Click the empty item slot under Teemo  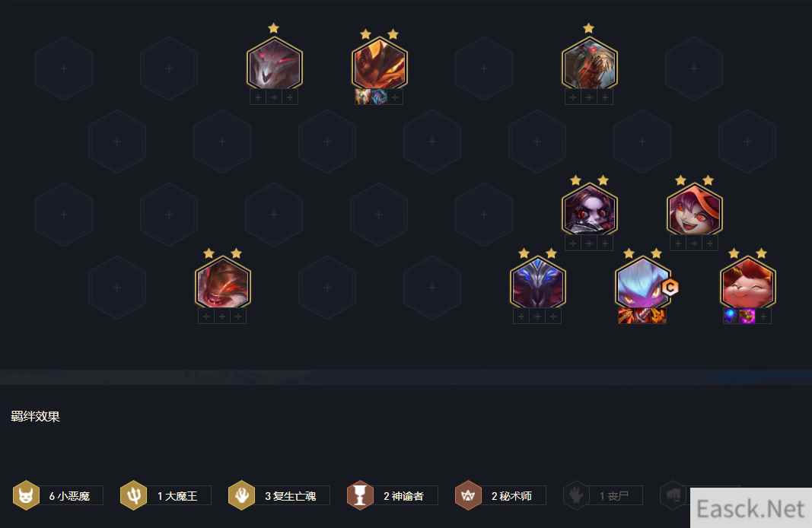point(763,316)
